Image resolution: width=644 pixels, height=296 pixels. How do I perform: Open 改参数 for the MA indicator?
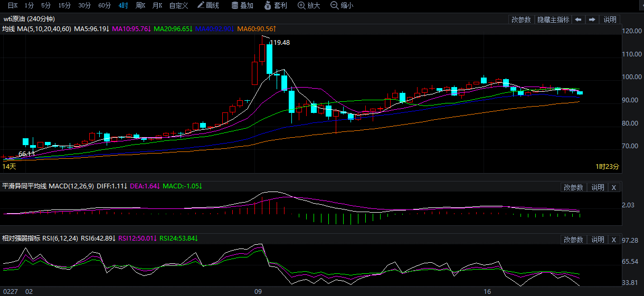point(521,20)
